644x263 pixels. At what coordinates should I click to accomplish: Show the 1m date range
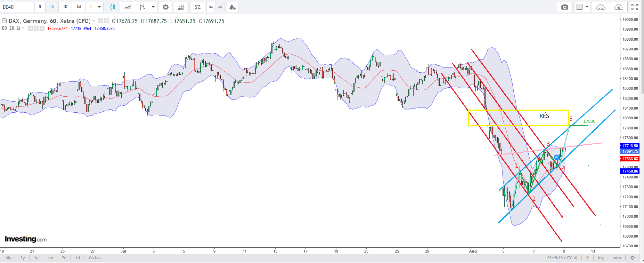pos(50,258)
